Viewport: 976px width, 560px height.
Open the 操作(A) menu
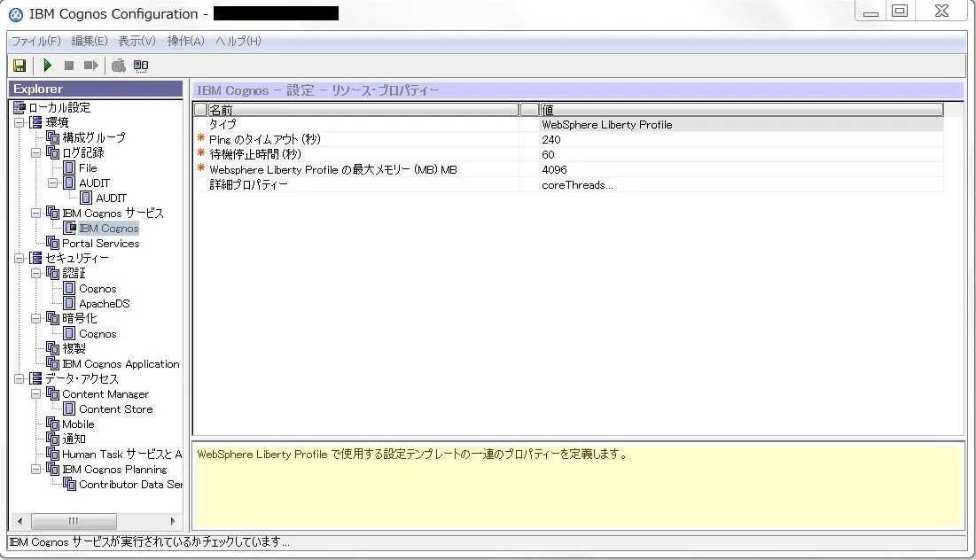tap(185, 41)
